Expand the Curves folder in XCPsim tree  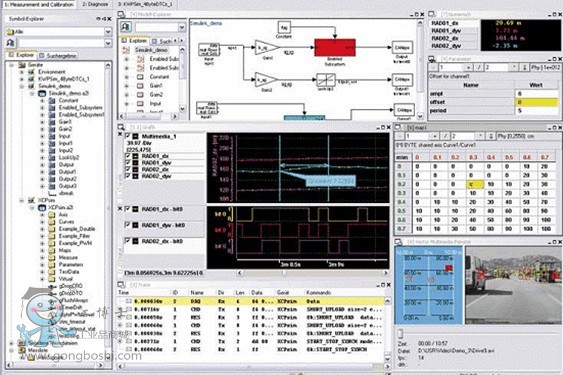(42, 222)
